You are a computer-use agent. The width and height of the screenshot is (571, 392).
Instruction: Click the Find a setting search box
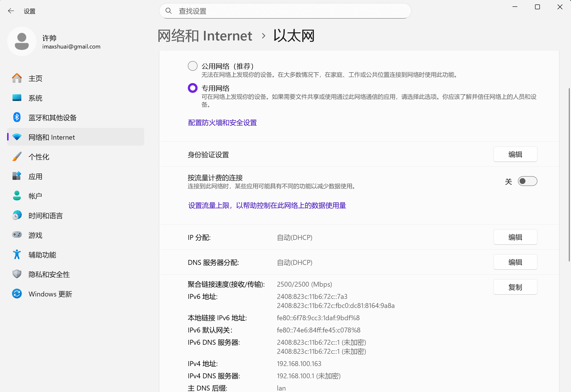pos(285,11)
